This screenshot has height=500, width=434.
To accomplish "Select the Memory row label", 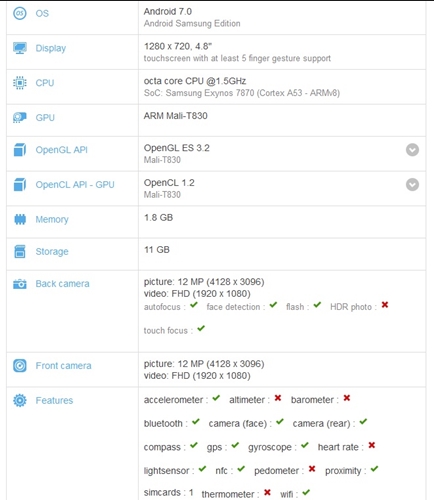I will coord(52,219).
